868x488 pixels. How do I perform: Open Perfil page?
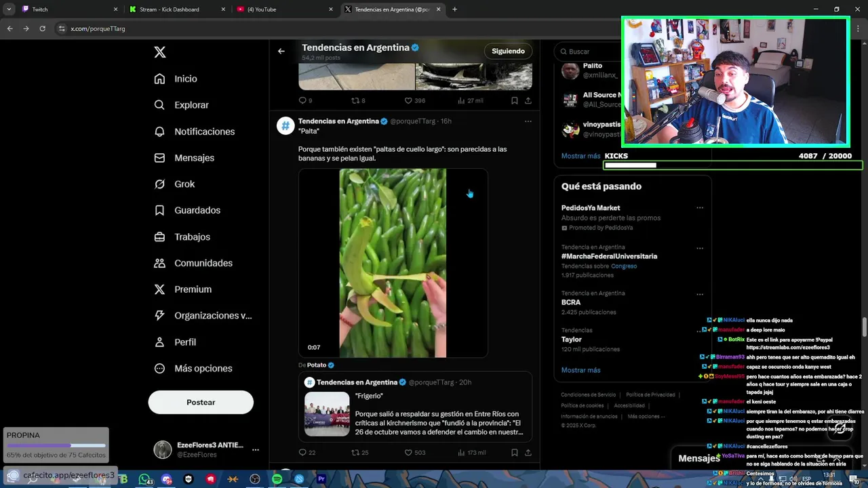coord(175,342)
